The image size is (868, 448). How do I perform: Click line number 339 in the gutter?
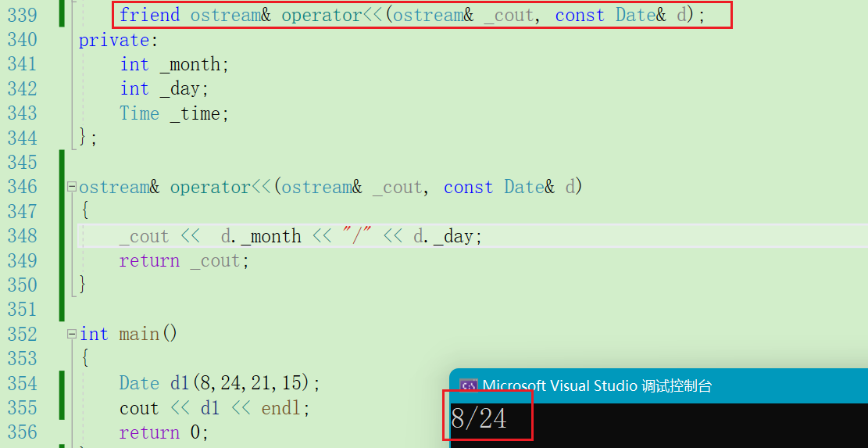[x=22, y=15]
